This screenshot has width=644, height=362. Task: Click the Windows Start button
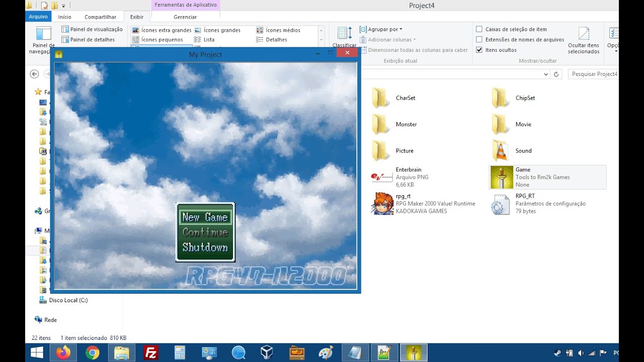(37, 353)
